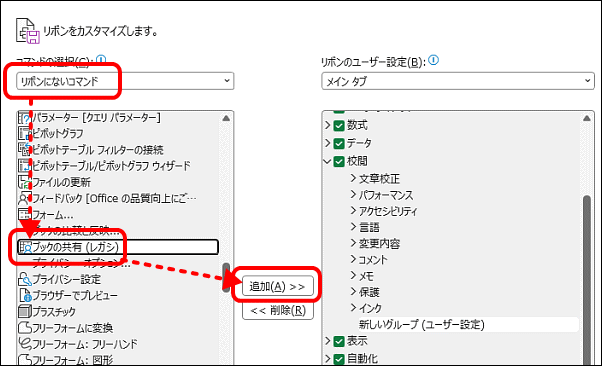Click the フリーフォームに変換 command icon

click(x=25, y=328)
